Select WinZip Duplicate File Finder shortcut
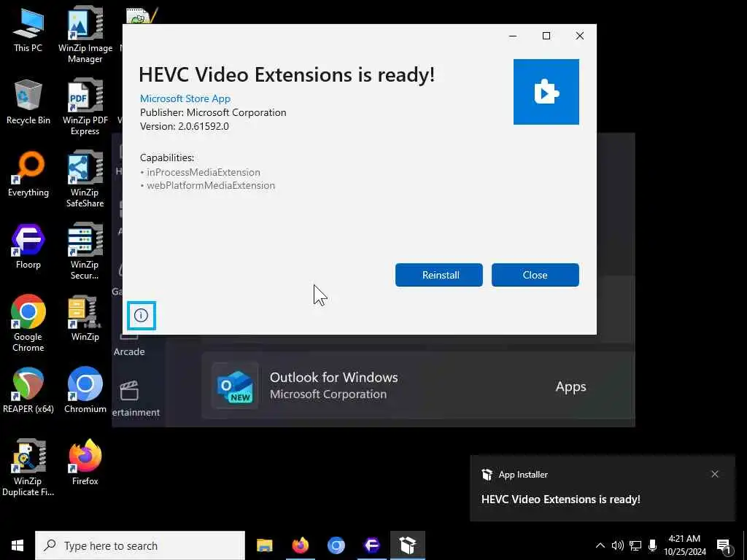Screen dimensions: 747x560 (28, 467)
